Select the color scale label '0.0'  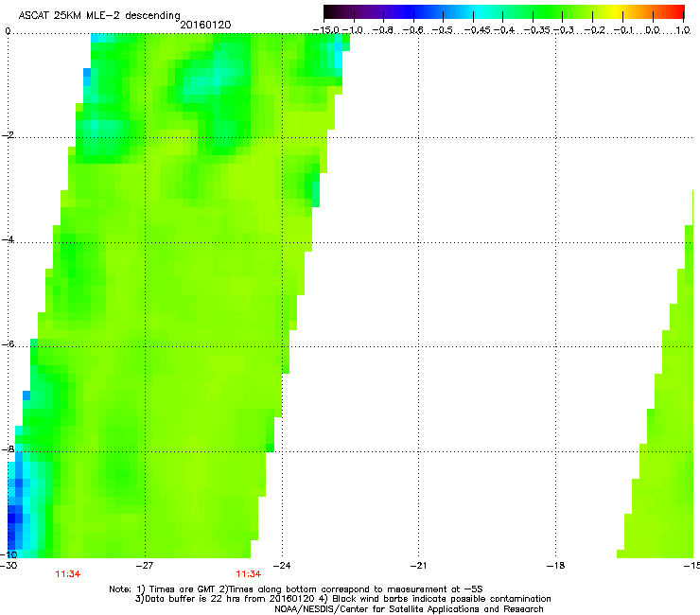pos(653,30)
